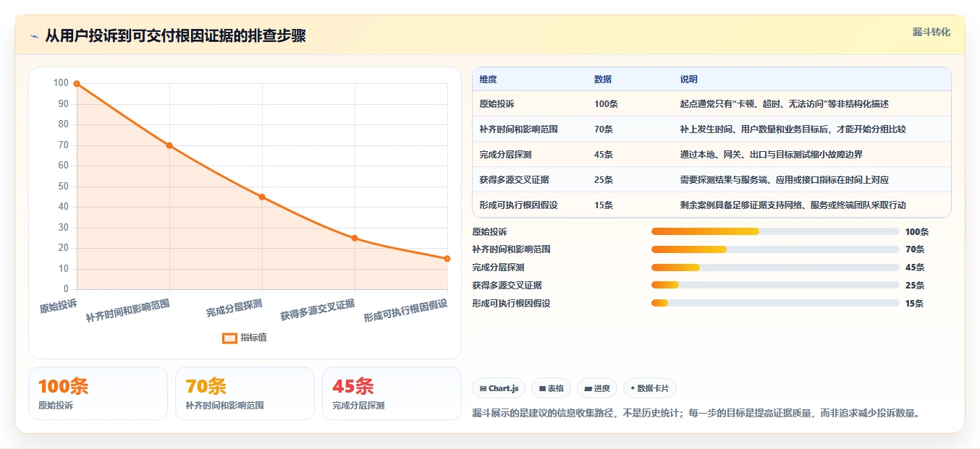Click the 补齐时间和影响范围 x-axis label on the chart
Viewport: 980px width, 449px height.
(x=127, y=311)
